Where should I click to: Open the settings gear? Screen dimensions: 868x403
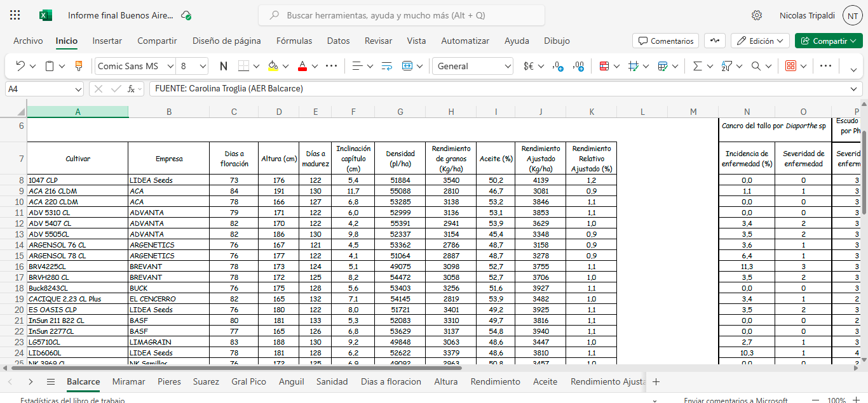pos(757,15)
